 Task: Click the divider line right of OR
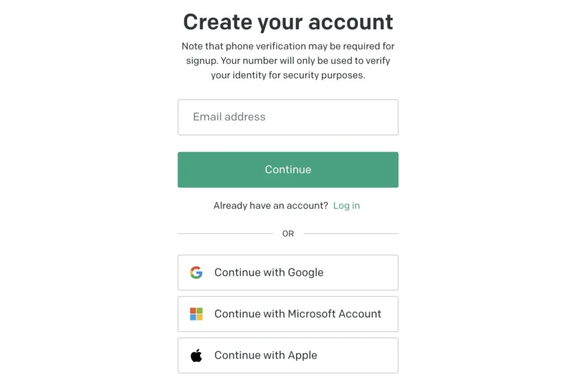pos(351,234)
